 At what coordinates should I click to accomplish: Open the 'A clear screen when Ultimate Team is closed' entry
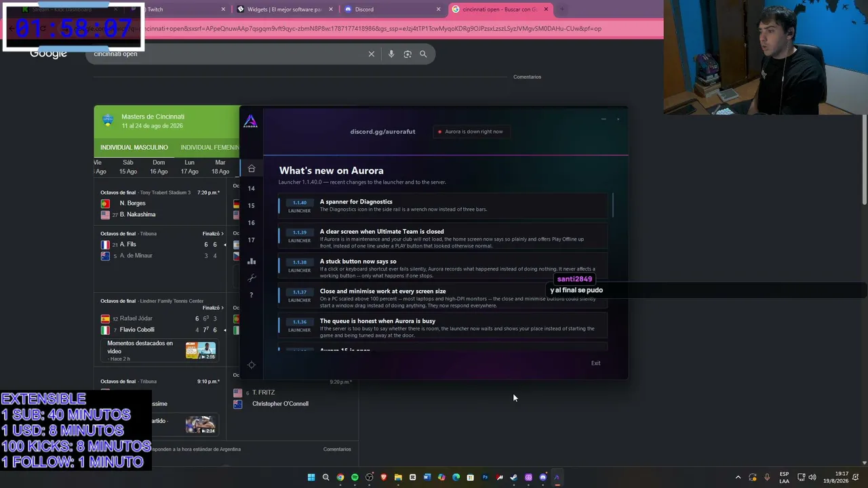point(443,235)
